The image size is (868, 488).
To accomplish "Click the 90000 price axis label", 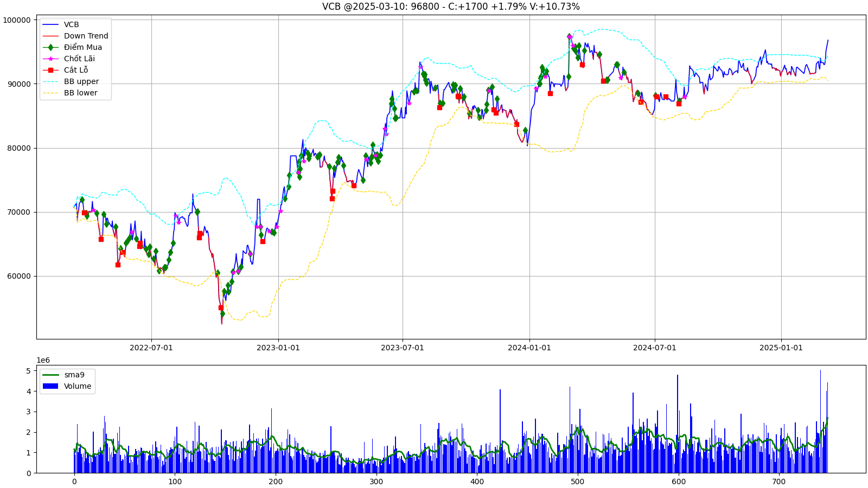I will 19,84.
